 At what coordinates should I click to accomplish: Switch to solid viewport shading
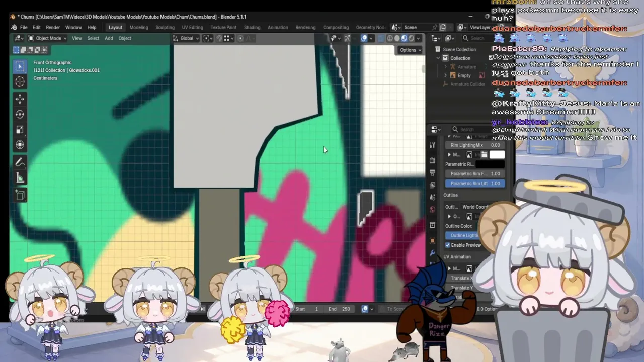pos(397,38)
